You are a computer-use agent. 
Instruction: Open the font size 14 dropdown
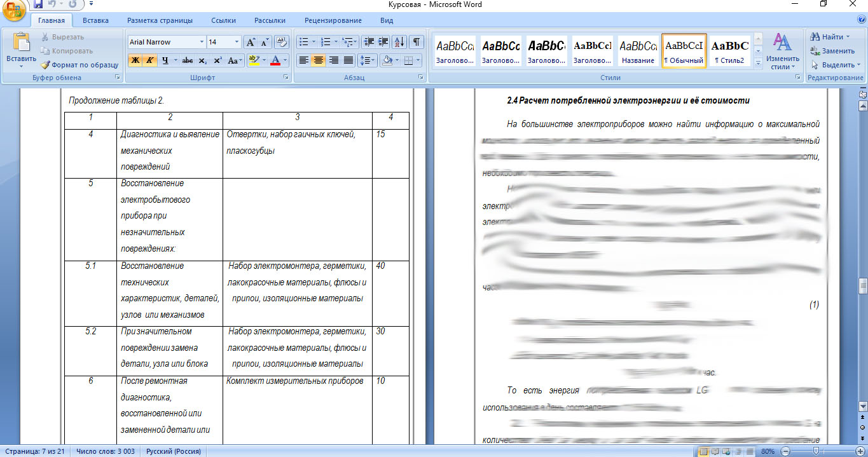coord(237,42)
